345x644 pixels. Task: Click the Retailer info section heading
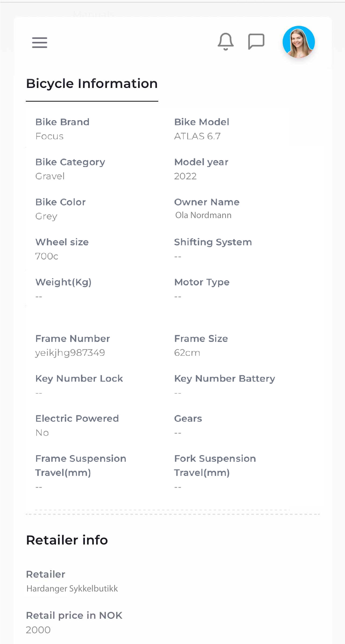coord(67,540)
